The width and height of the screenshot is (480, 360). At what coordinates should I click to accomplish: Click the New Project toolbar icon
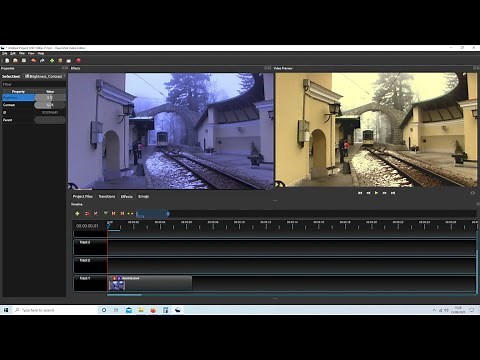coord(7,60)
